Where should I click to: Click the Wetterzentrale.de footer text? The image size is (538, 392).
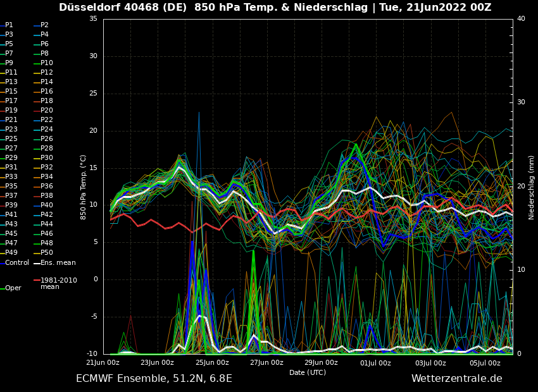pyautogui.click(x=456, y=379)
